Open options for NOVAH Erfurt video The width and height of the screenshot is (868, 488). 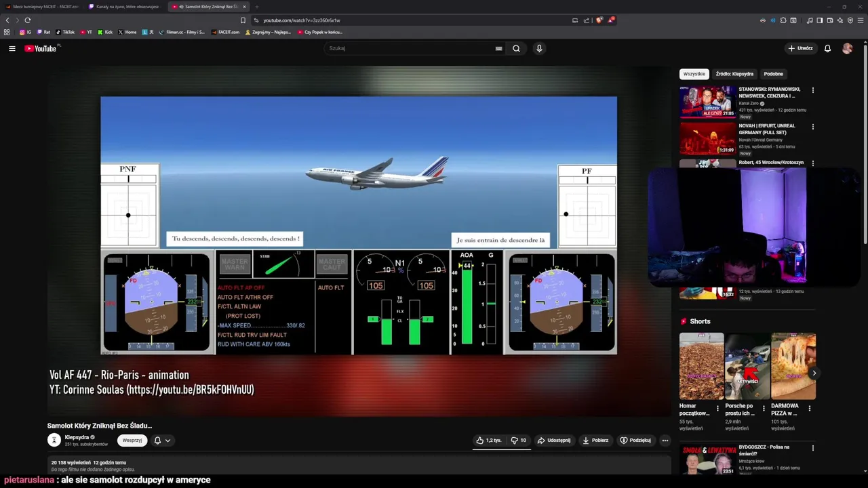tap(813, 127)
